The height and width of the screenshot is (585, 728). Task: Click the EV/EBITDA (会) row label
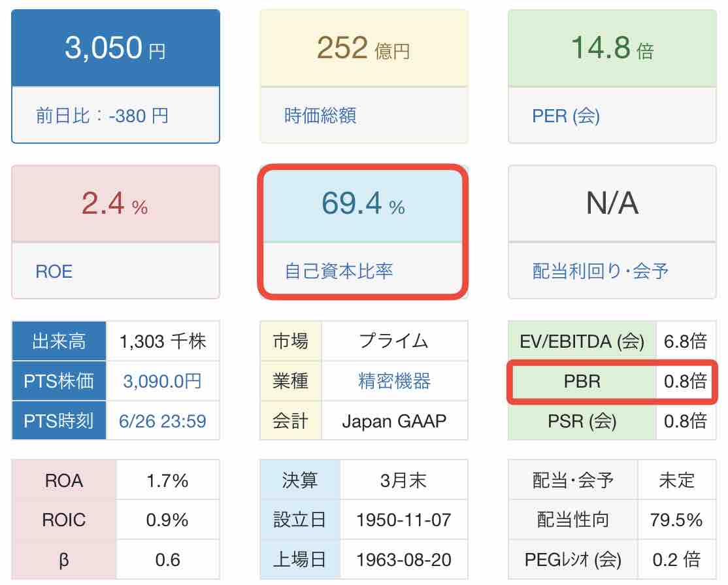tap(582, 341)
